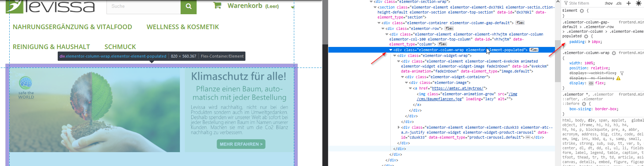Click filter funnel icon next to -webkit-flex

coord(622,73)
